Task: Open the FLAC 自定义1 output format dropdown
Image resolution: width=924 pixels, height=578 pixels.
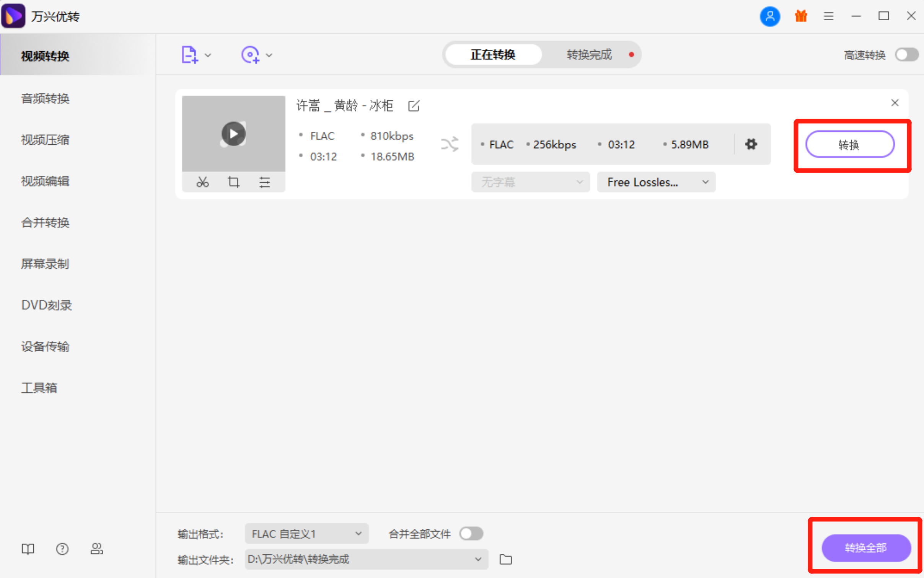Action: (x=306, y=533)
